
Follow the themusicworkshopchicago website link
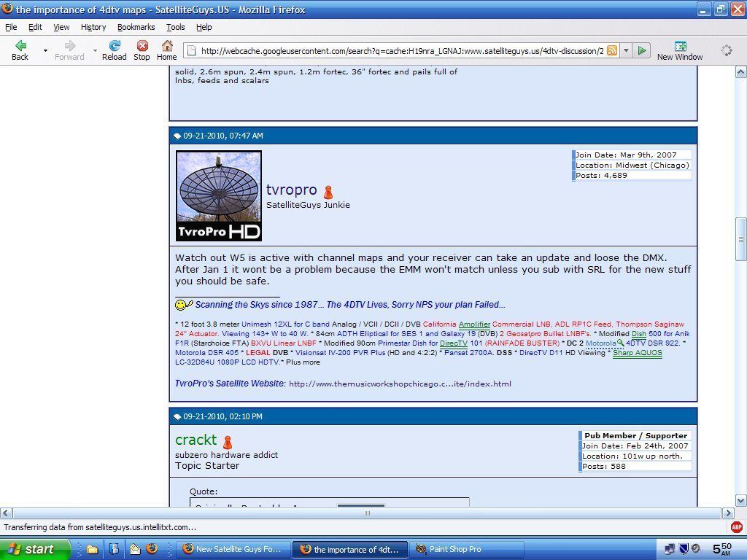coord(400,384)
